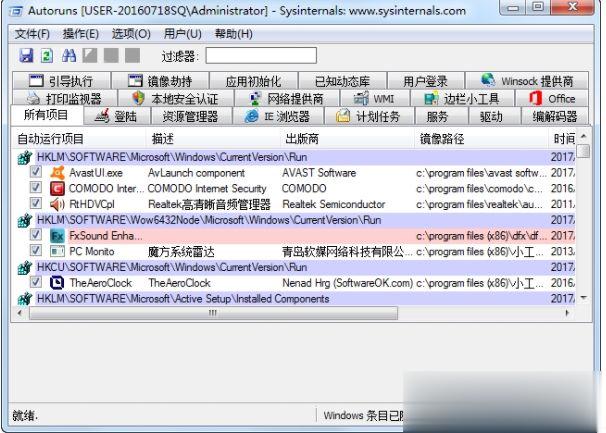Screen dimensions: 606x433
Task: Switch to the IE 浏览器 tab
Action: tap(278, 116)
